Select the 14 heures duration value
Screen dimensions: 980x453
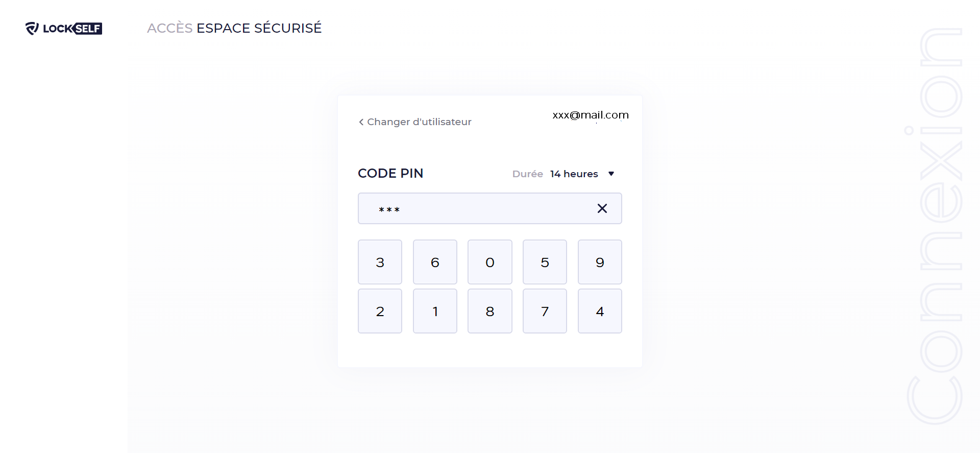[x=574, y=174]
